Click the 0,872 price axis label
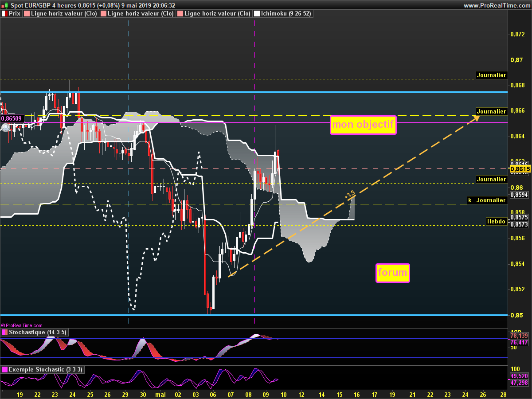Image resolution: width=532 pixels, height=399 pixels. [x=518, y=34]
